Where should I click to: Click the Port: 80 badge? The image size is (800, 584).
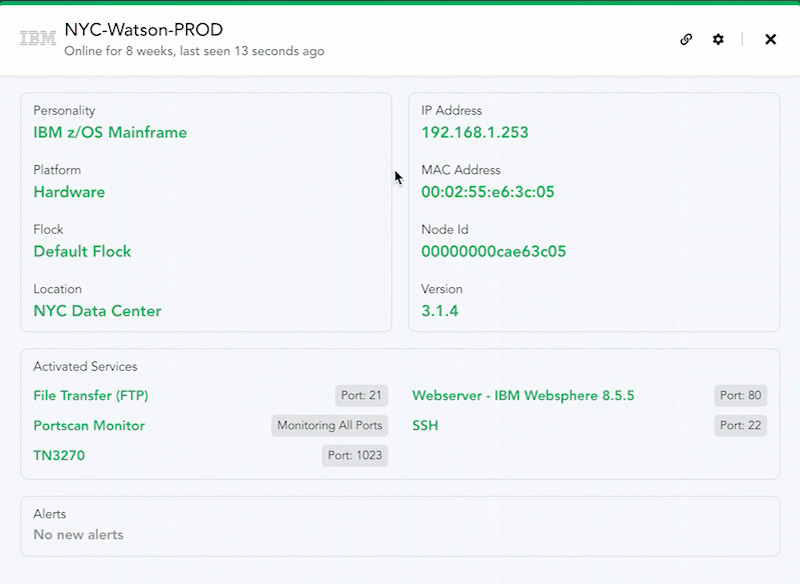(740, 395)
